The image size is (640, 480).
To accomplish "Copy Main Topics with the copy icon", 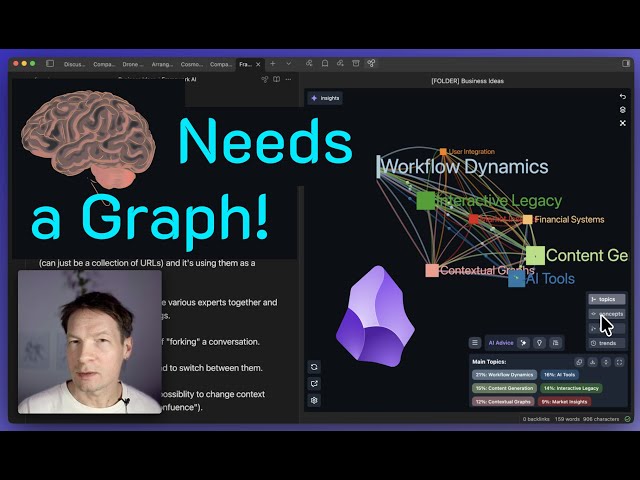I will point(579,362).
